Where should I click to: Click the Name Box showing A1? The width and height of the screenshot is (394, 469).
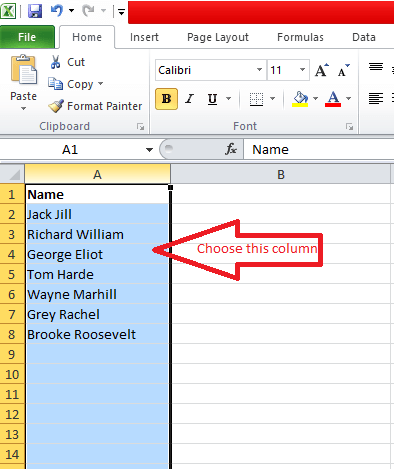(70, 150)
